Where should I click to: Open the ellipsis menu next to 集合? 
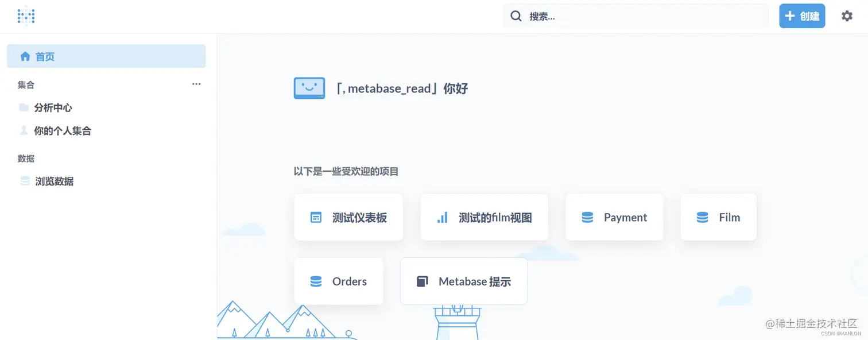point(196,84)
